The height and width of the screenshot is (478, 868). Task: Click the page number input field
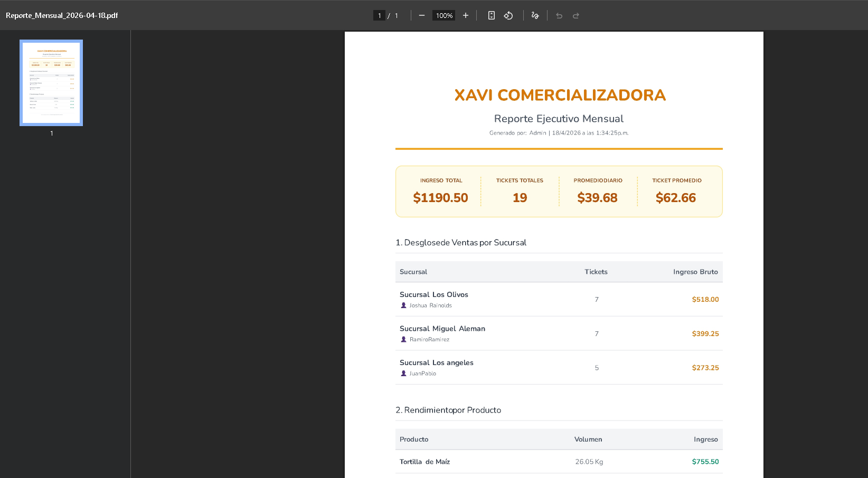(x=379, y=15)
